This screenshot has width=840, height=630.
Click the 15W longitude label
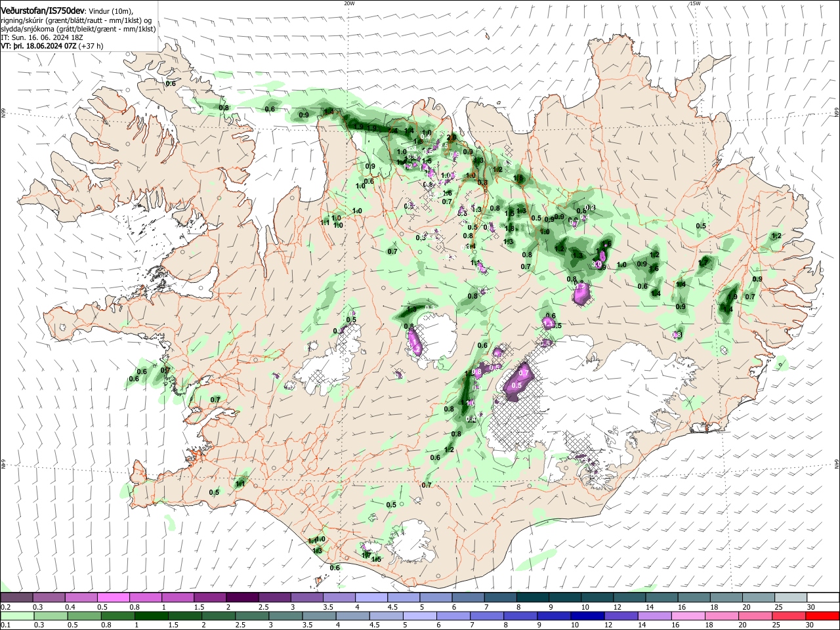pos(695,3)
